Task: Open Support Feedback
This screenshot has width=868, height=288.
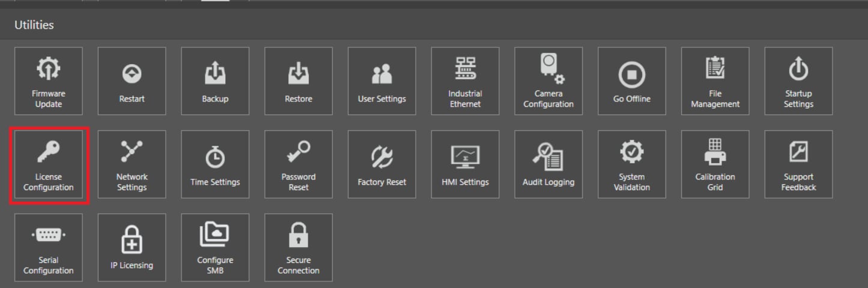Action: click(798, 164)
